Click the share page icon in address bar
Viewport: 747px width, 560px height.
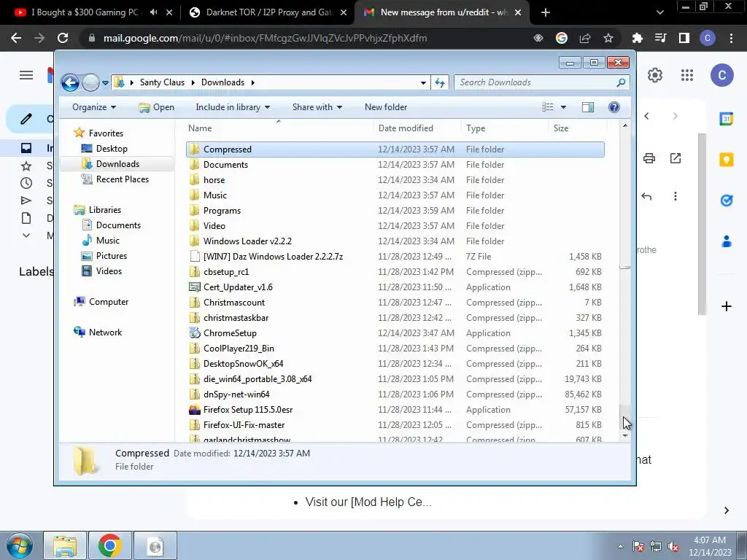click(585, 38)
